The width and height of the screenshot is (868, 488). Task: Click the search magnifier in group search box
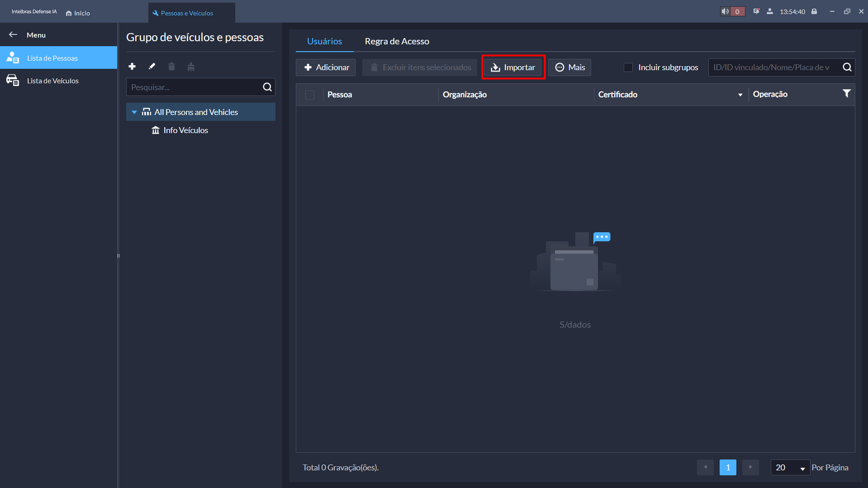tap(267, 87)
